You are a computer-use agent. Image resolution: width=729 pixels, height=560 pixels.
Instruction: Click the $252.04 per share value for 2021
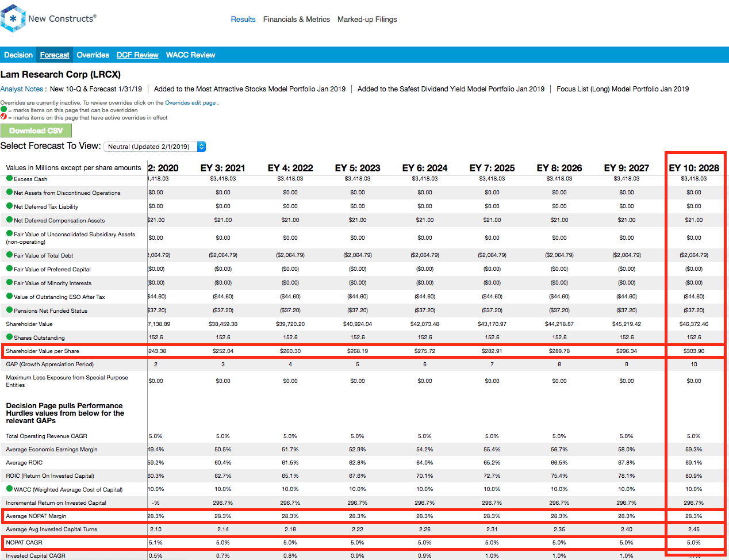click(223, 351)
